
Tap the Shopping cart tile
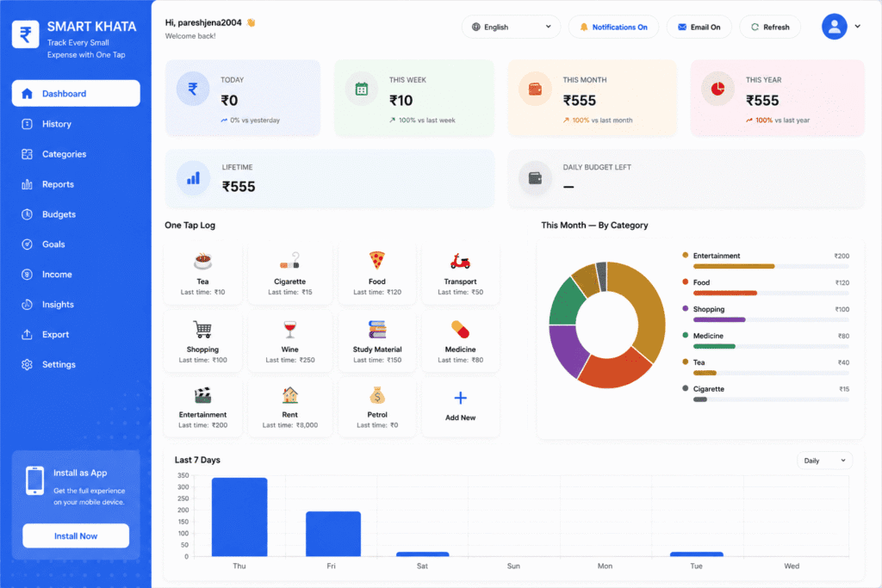point(203,341)
